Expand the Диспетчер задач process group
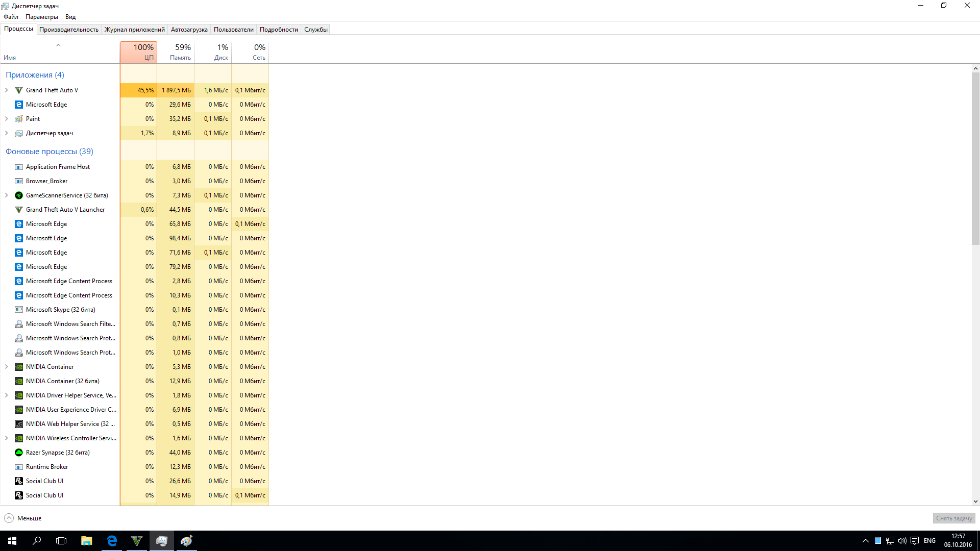 (x=7, y=133)
